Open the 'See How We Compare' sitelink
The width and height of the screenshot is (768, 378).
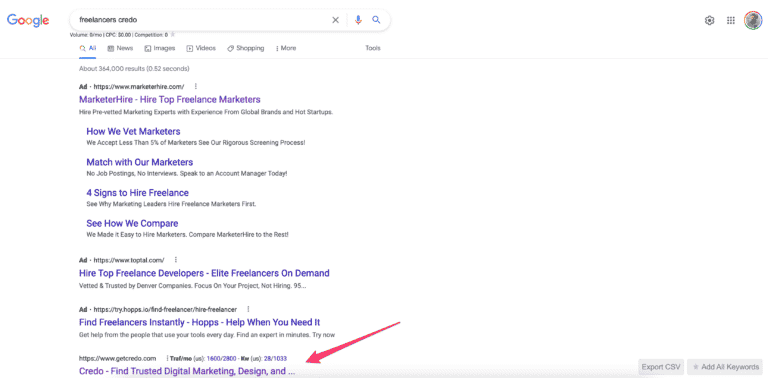[132, 223]
